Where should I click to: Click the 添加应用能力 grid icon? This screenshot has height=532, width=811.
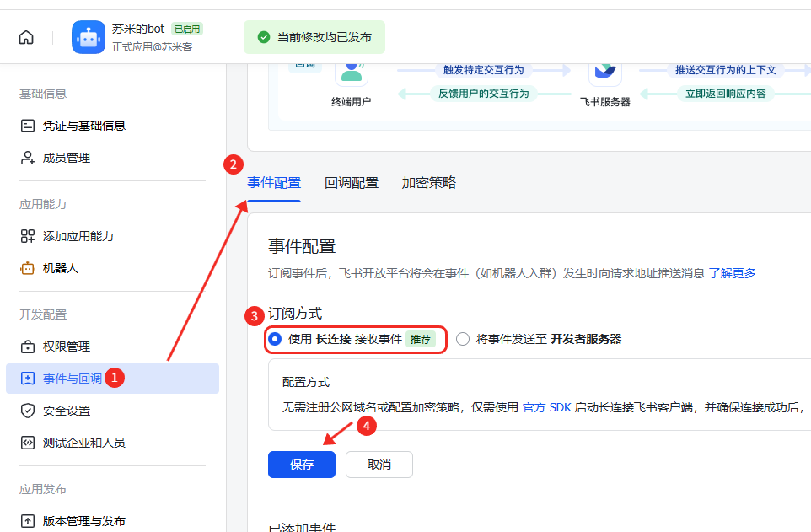coord(28,236)
